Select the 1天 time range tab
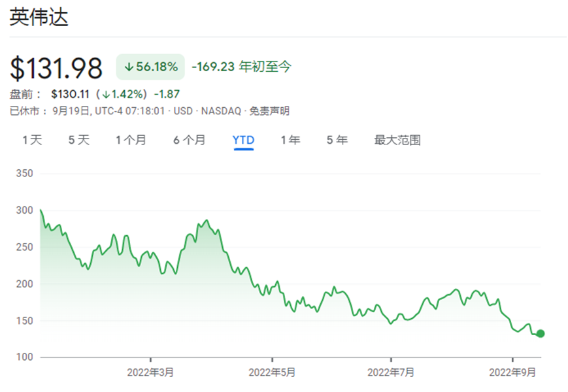Viewport: 568px width, 392px height. (32, 140)
